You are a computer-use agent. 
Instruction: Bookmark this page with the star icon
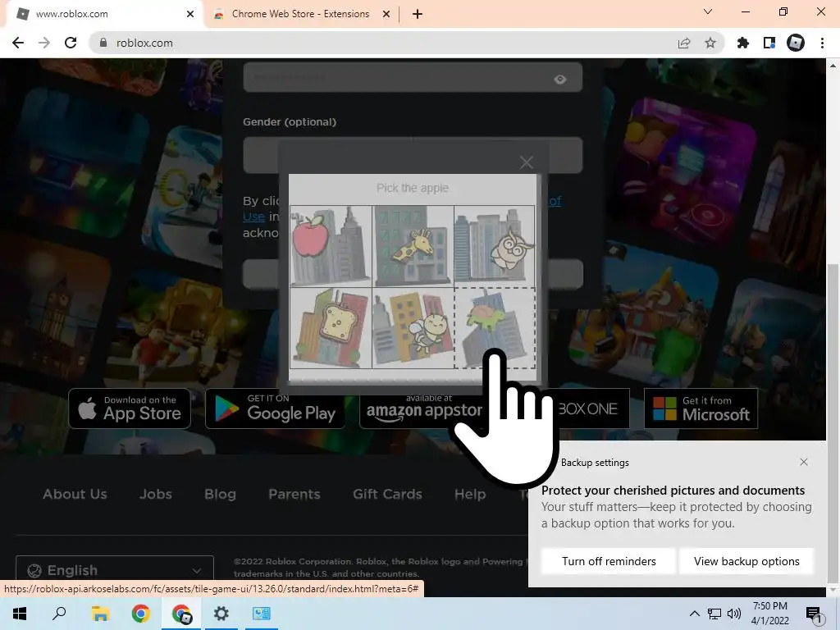[710, 43]
